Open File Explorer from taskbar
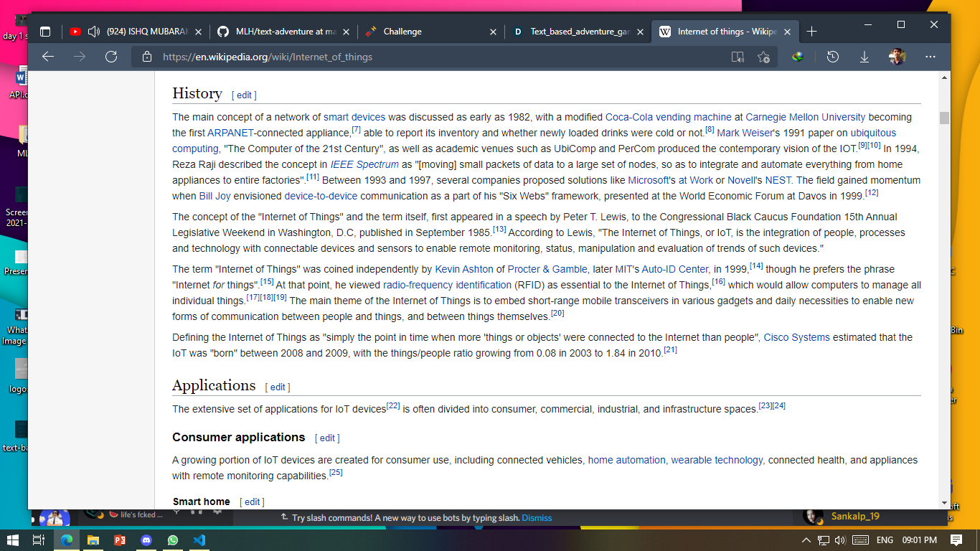980x551 pixels. click(x=93, y=540)
